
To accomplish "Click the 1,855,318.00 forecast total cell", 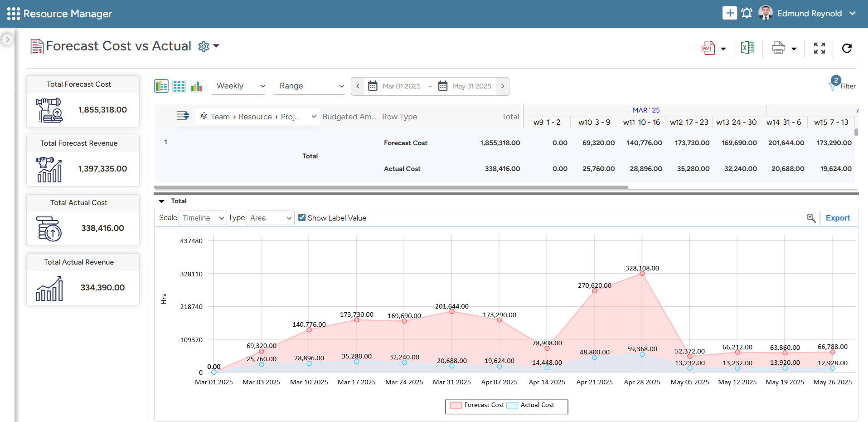I will pyautogui.click(x=500, y=143).
